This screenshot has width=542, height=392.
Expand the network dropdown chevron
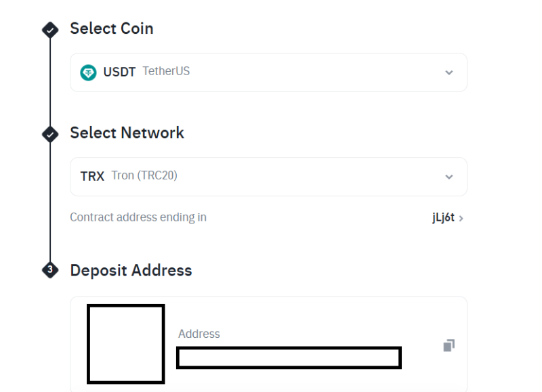pos(449,177)
